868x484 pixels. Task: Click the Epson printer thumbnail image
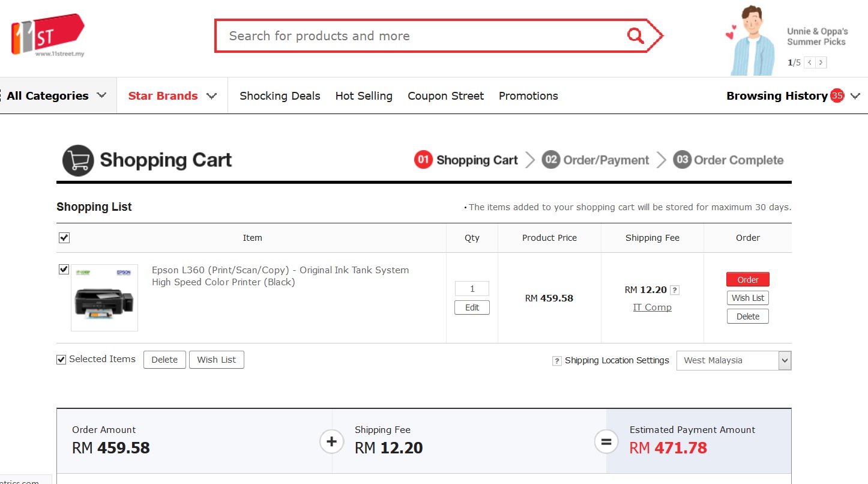[x=104, y=298]
